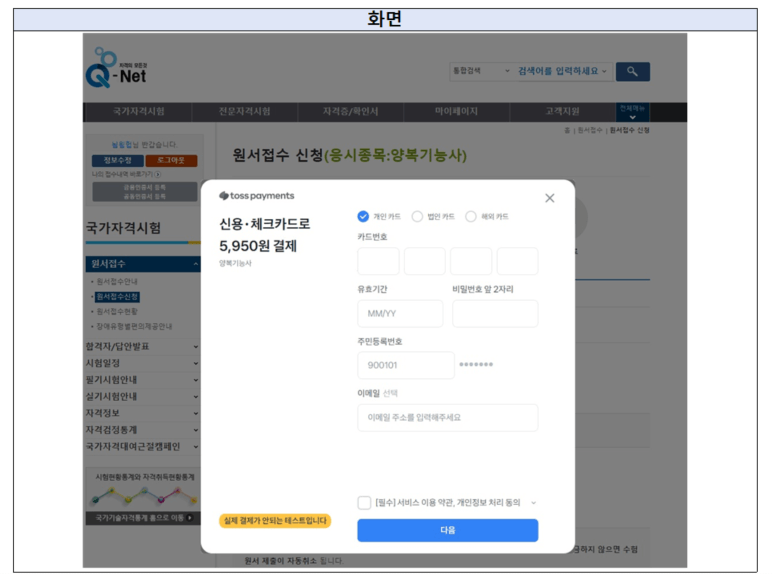
Task: Click the statistics chart banner thumbnail
Action: point(143,494)
